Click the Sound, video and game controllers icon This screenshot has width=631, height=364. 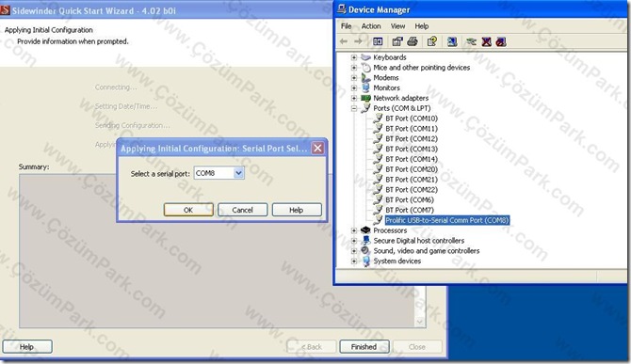click(x=365, y=250)
